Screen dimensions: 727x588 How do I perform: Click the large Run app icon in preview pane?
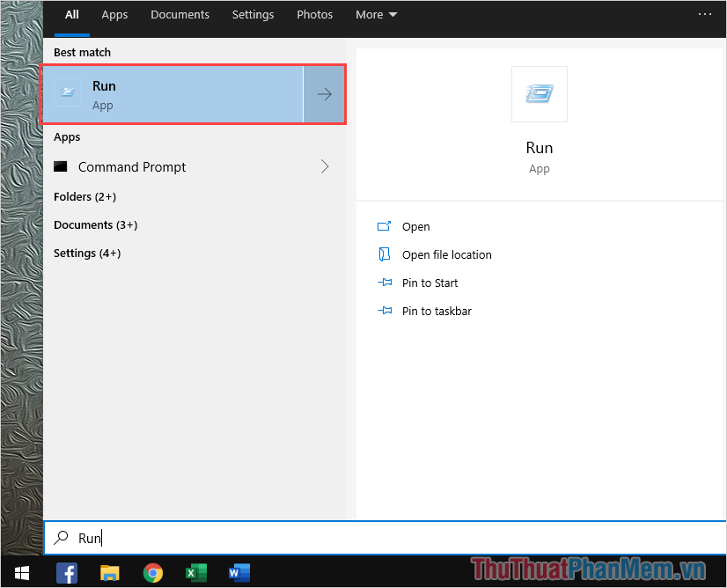(539, 93)
